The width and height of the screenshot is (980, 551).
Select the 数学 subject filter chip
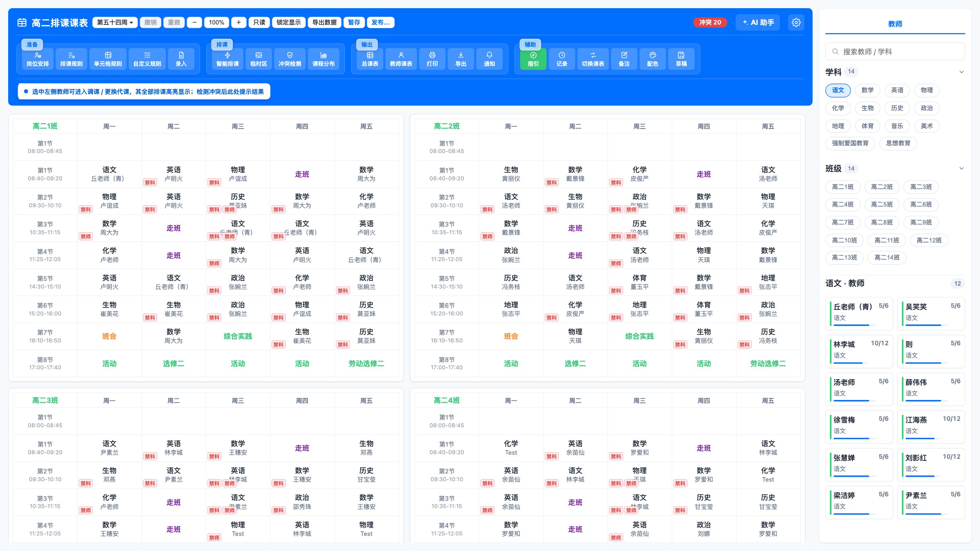[x=868, y=90]
